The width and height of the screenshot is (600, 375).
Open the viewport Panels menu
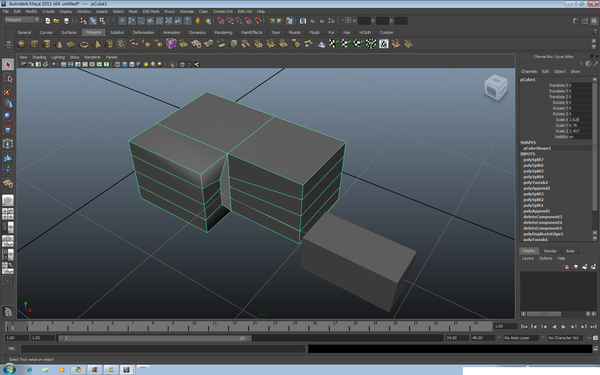point(111,57)
